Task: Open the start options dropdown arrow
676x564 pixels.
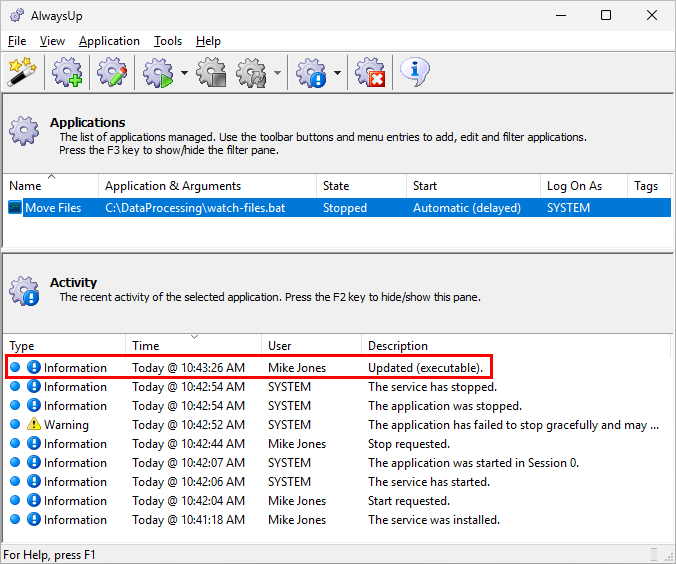Action: [184, 72]
